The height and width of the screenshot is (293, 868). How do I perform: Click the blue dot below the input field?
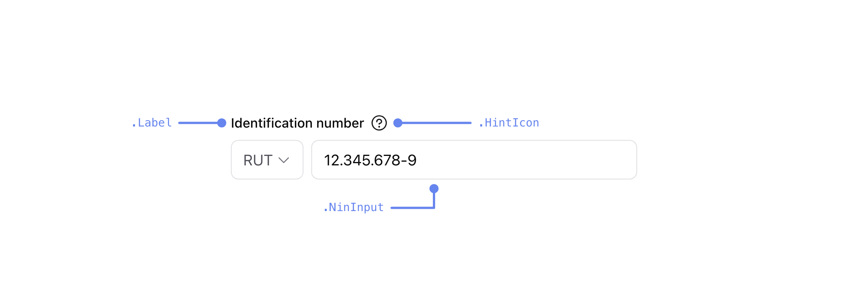(434, 188)
